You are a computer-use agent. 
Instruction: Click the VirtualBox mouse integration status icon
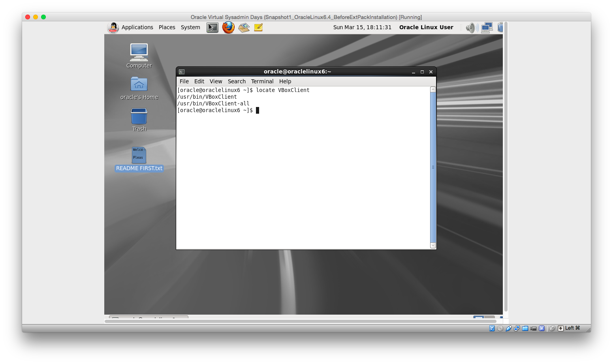pos(552,328)
